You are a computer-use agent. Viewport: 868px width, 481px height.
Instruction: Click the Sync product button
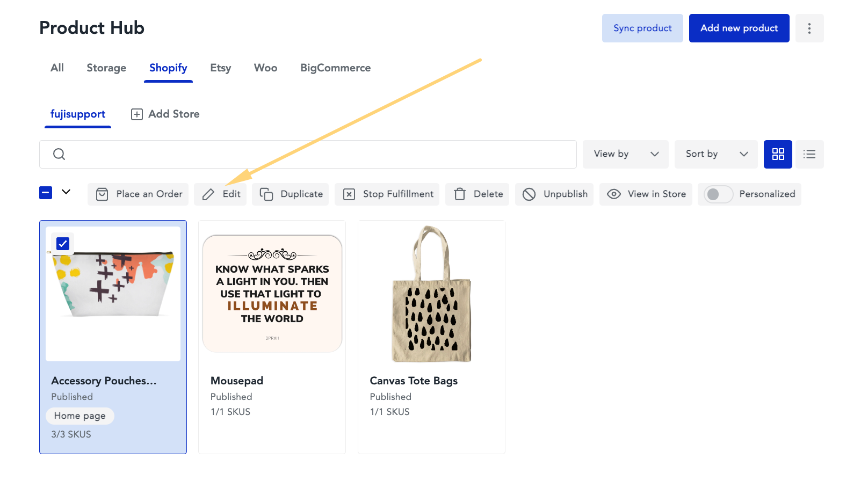pos(642,28)
